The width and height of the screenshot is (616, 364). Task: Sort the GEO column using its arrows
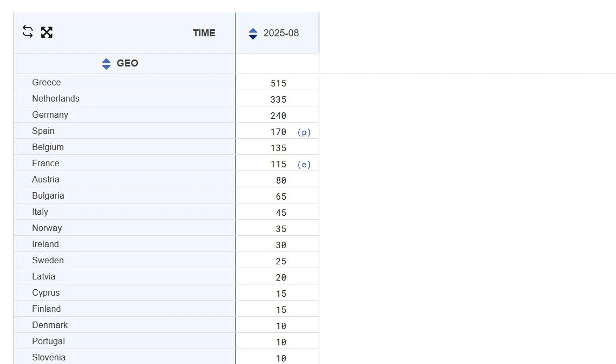[106, 64]
